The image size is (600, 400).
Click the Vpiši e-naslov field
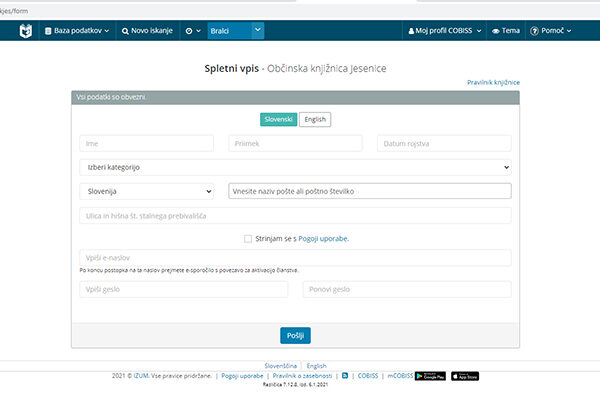(295, 258)
